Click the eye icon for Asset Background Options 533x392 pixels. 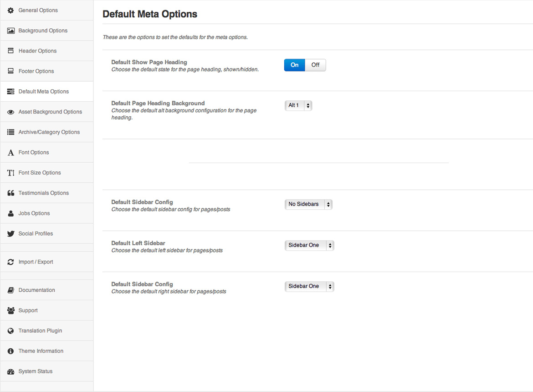(11, 112)
